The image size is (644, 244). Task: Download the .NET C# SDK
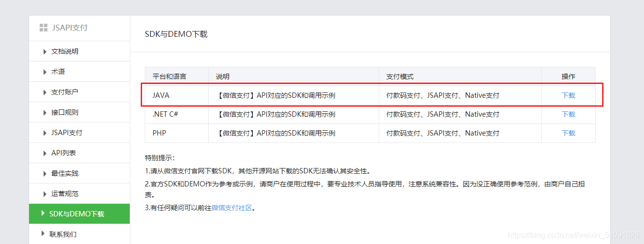(x=568, y=114)
